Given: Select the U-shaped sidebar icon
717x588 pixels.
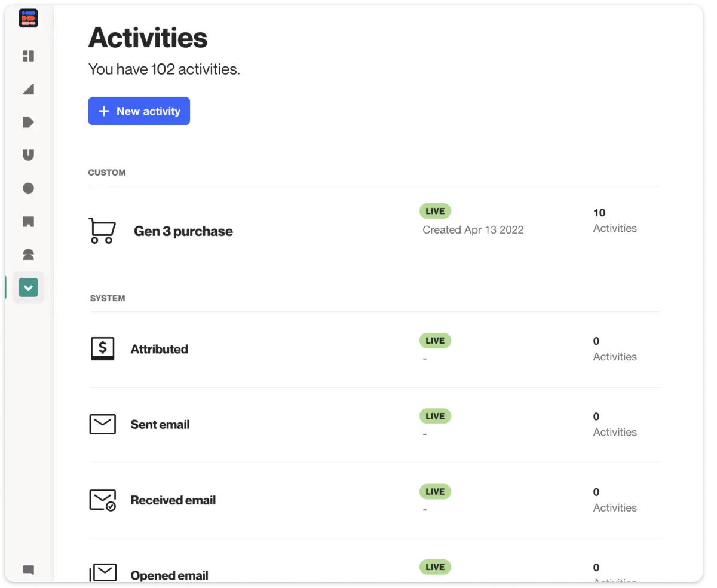Looking at the screenshot, I should [28, 155].
